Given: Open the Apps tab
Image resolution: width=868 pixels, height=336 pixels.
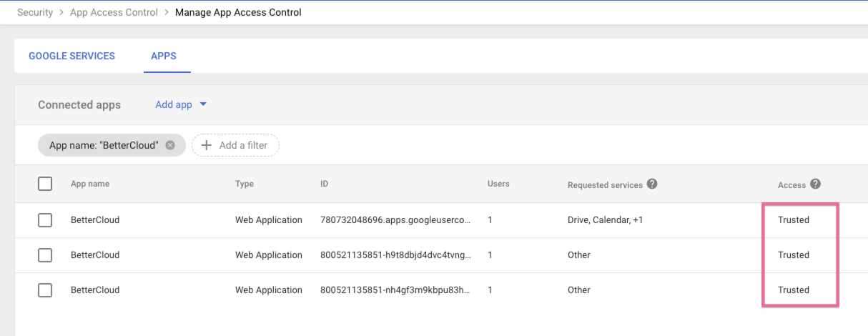Looking at the screenshot, I should point(164,56).
